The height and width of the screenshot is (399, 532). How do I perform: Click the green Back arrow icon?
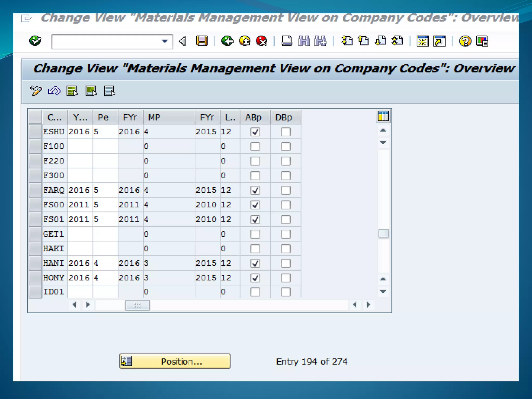click(x=227, y=41)
